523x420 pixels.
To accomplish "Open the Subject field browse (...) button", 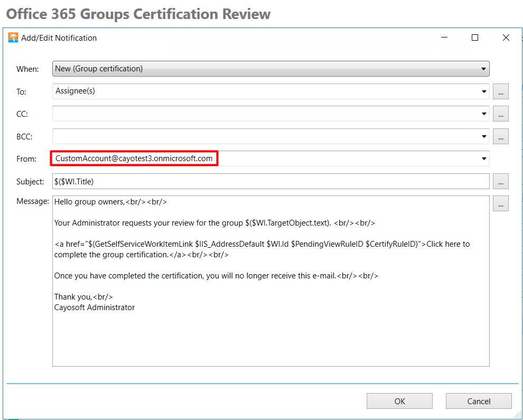I will (501, 181).
